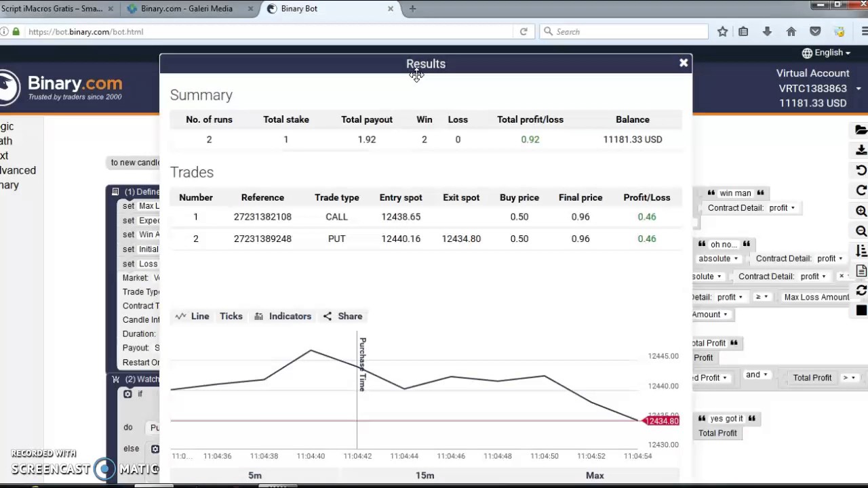868x488 pixels.
Task: Click the site identity padlock icon
Action: coord(16,31)
